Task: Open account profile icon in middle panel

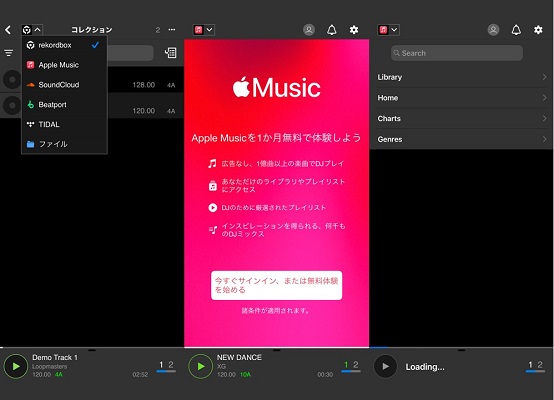Action: tap(309, 30)
